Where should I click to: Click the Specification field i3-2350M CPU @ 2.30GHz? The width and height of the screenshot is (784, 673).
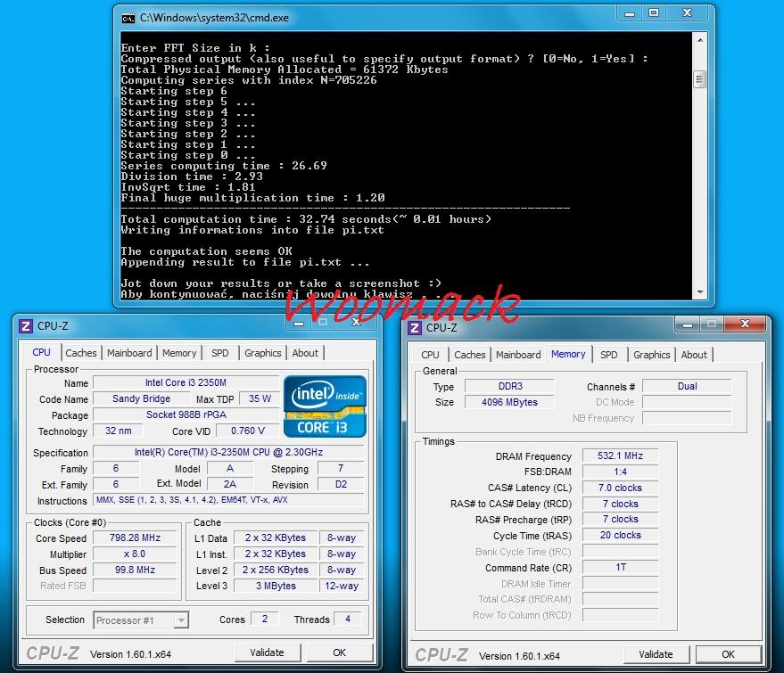[228, 452]
